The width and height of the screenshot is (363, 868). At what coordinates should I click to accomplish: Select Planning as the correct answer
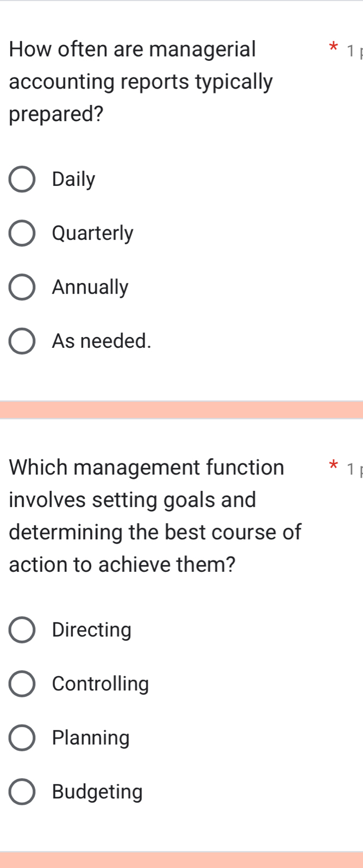tap(21, 738)
